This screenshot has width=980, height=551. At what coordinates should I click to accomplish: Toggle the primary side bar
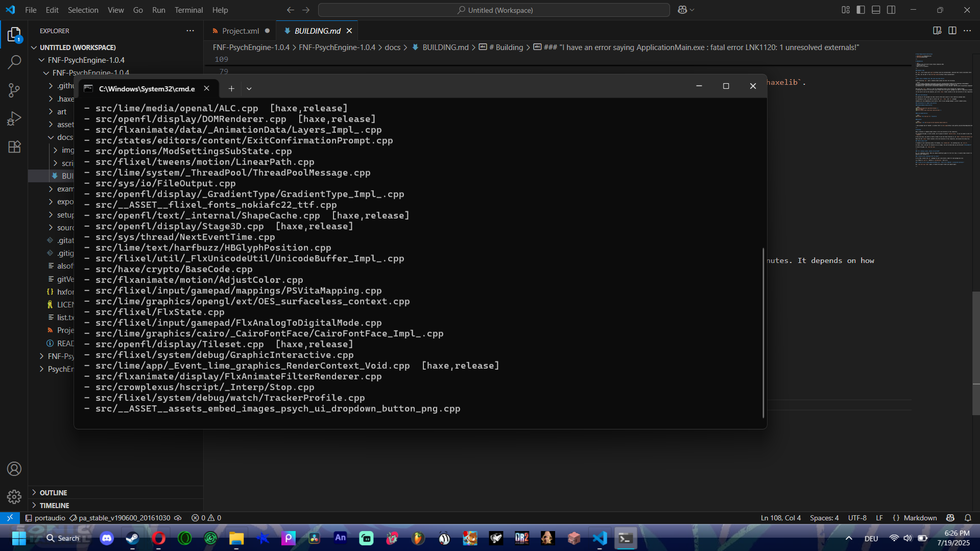click(x=861, y=10)
